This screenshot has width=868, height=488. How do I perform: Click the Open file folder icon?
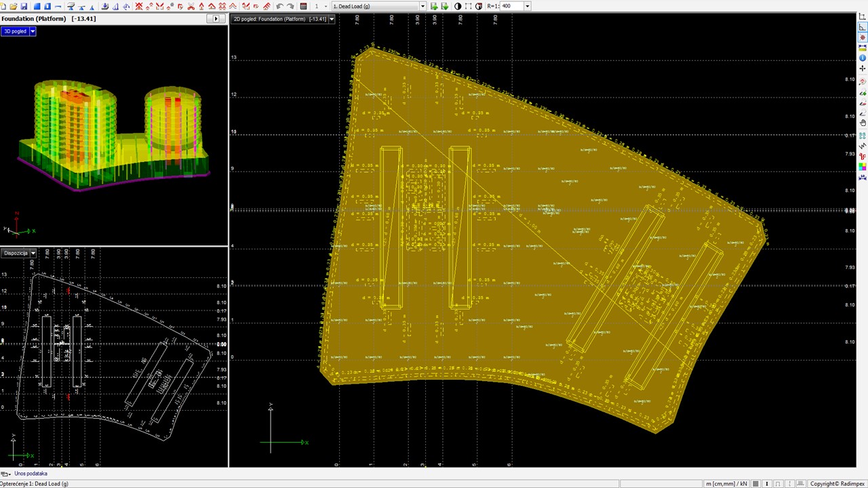[x=14, y=6]
